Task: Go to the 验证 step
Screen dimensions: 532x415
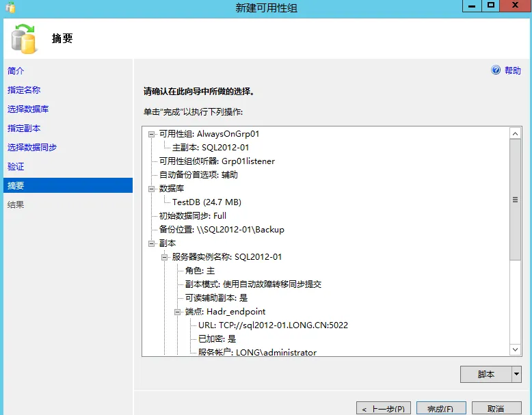Action: (16, 167)
